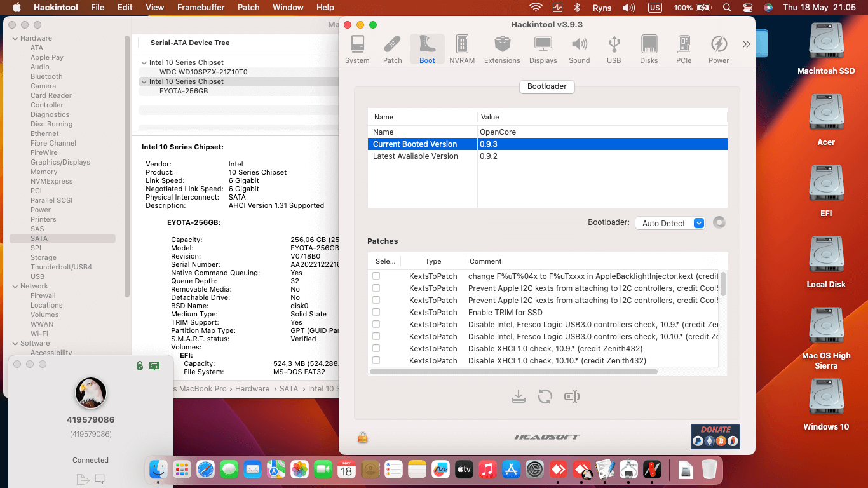Viewport: 868px width, 488px height.
Task: Click the AnyDesk eagle avatar
Action: click(x=91, y=393)
